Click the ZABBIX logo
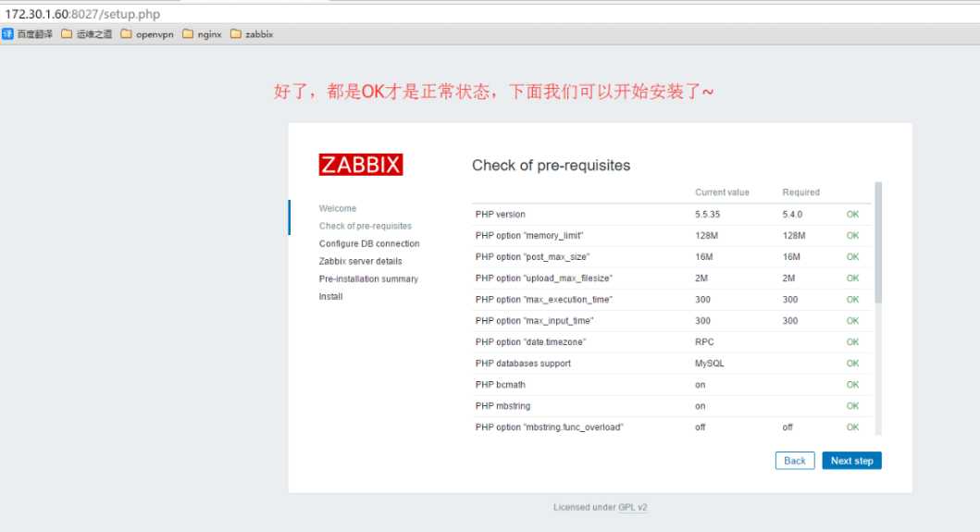Image resolution: width=980 pixels, height=532 pixels. click(x=361, y=165)
